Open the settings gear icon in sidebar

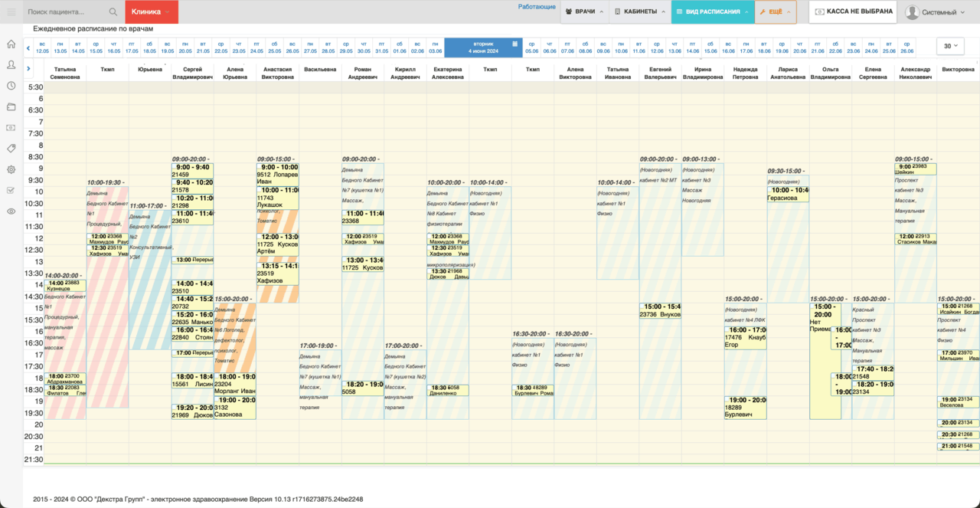pos(11,169)
